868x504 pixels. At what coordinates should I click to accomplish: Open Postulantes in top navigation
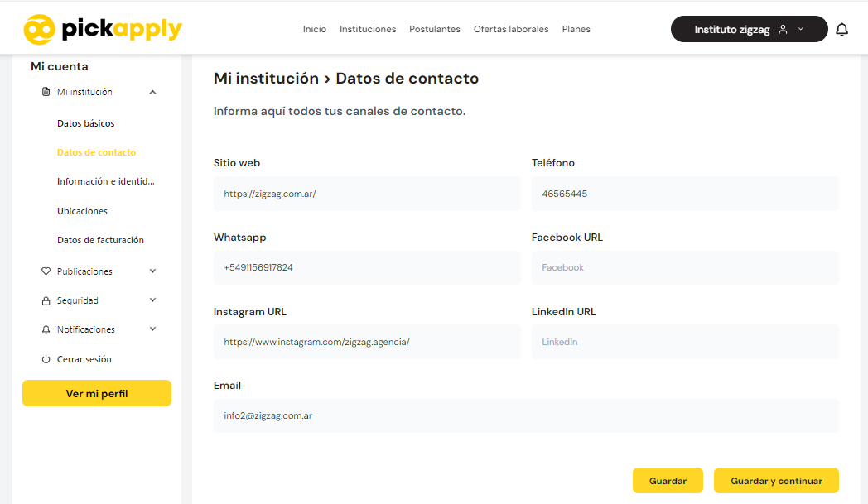[435, 29]
